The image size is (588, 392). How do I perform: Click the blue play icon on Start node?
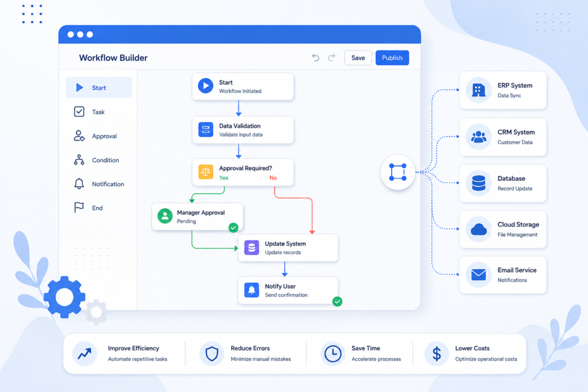click(x=206, y=86)
